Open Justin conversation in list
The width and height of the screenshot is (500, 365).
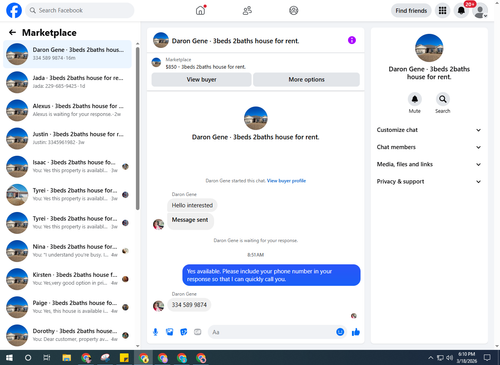click(67, 138)
